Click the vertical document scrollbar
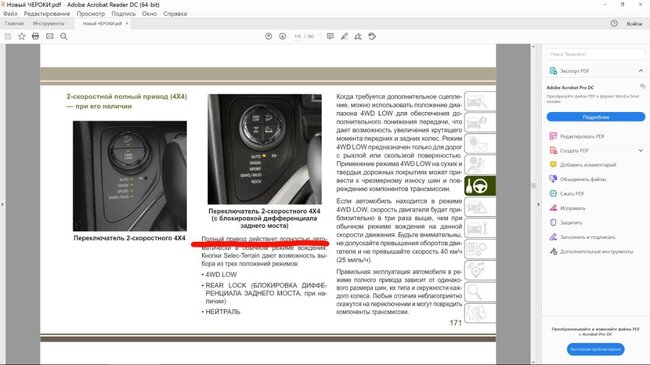 (534, 204)
